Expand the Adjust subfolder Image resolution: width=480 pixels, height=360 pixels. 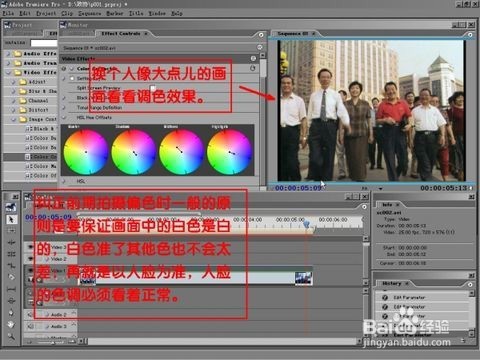[13, 82]
